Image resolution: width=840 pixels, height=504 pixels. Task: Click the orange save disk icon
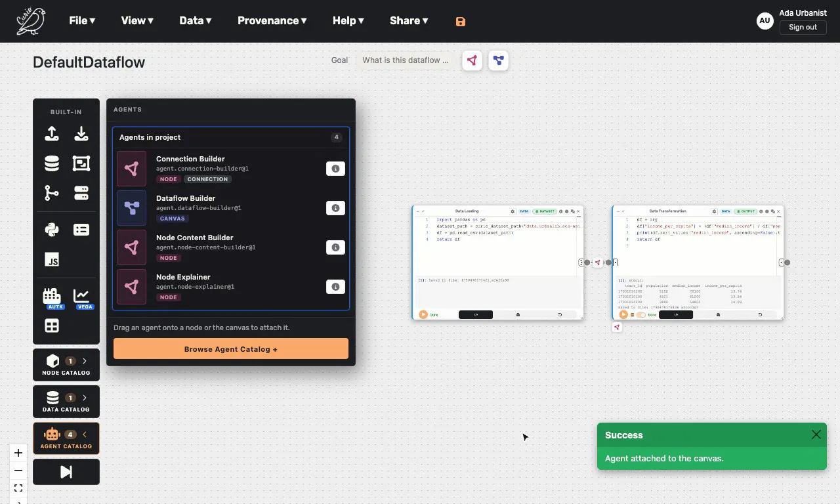[461, 21]
